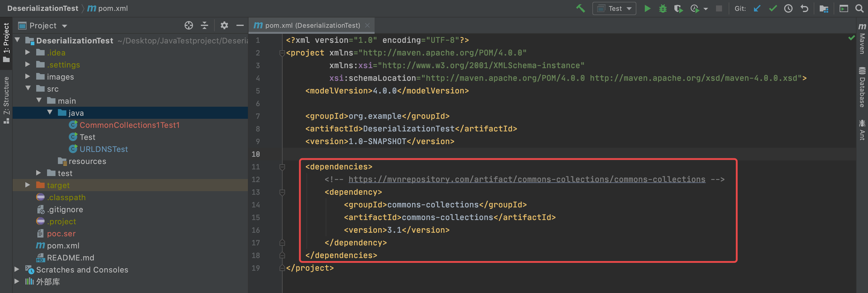The image size is (868, 293).
Task: Fold the dependencies block at line 11
Action: tap(282, 167)
